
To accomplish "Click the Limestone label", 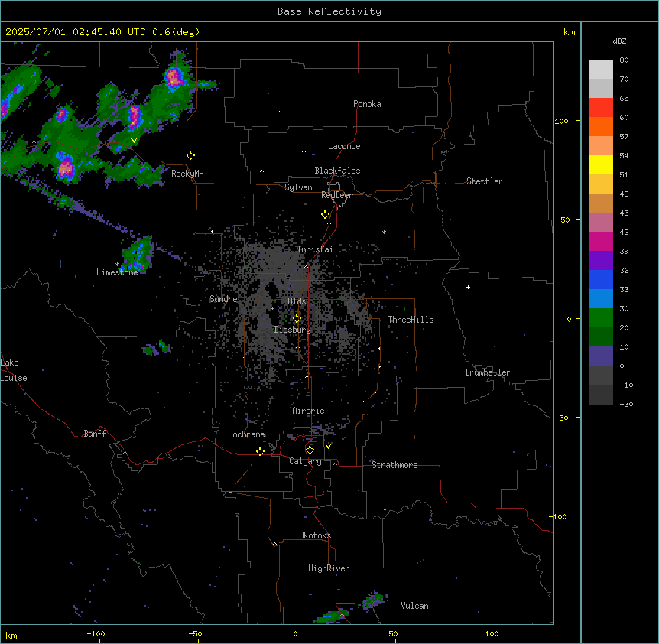I will pos(117,272).
